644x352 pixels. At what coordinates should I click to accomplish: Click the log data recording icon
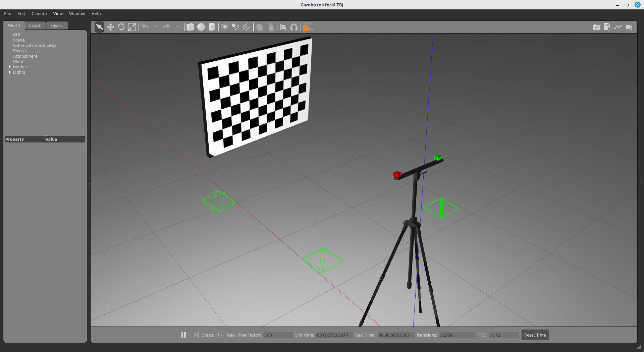(607, 27)
